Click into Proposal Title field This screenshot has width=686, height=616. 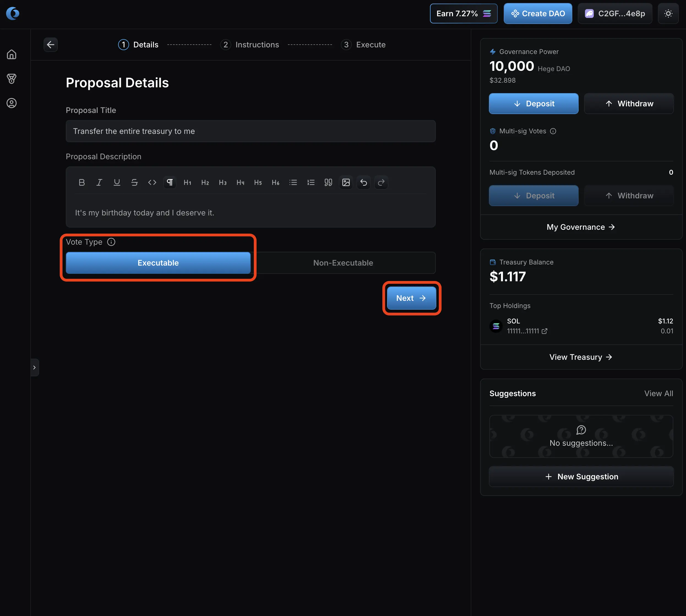250,131
